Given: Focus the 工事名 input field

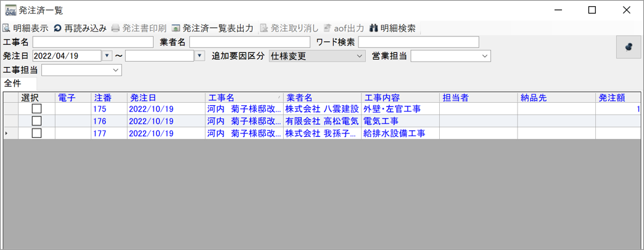Looking at the screenshot, I should 93,42.
